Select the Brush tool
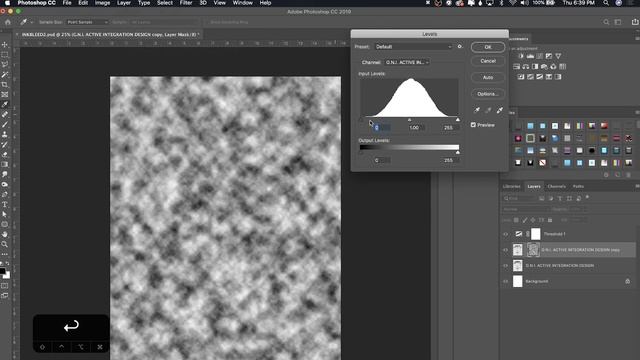 [x=5, y=124]
